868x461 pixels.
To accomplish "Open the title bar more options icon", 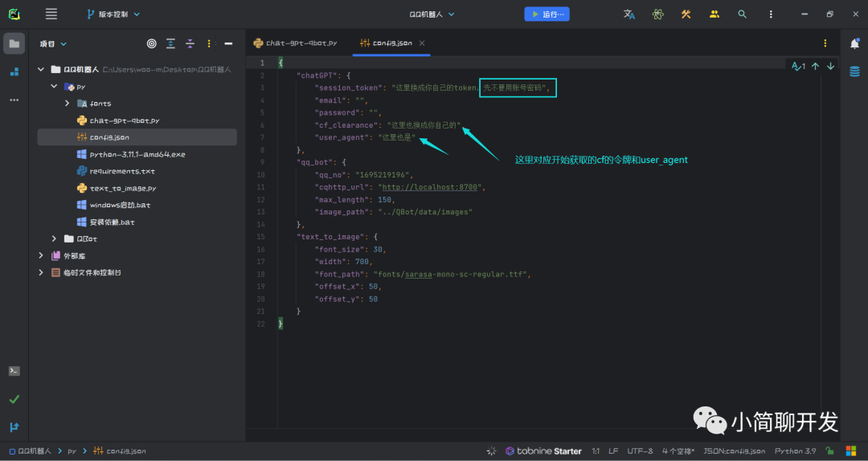I will click(771, 14).
